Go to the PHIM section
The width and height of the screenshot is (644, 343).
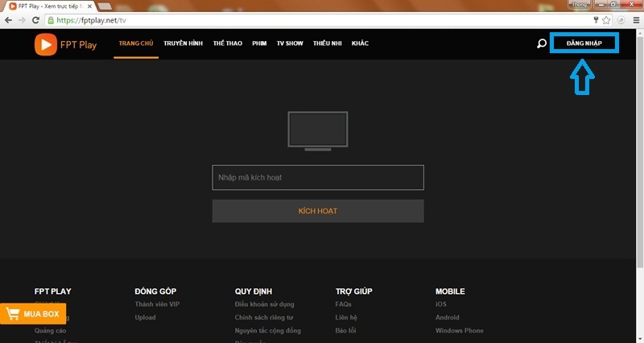coord(259,43)
